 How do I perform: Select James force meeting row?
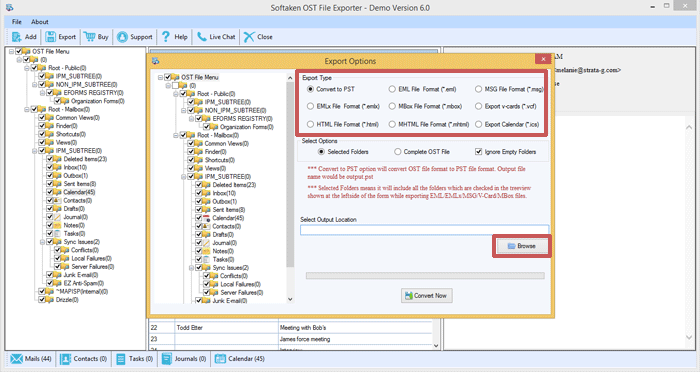pyautogui.click(x=290, y=339)
